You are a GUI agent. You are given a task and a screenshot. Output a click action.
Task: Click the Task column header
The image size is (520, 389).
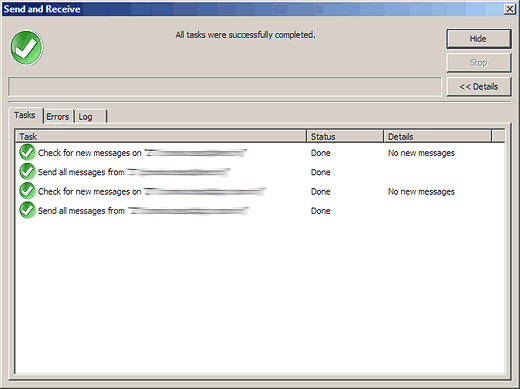tap(161, 136)
